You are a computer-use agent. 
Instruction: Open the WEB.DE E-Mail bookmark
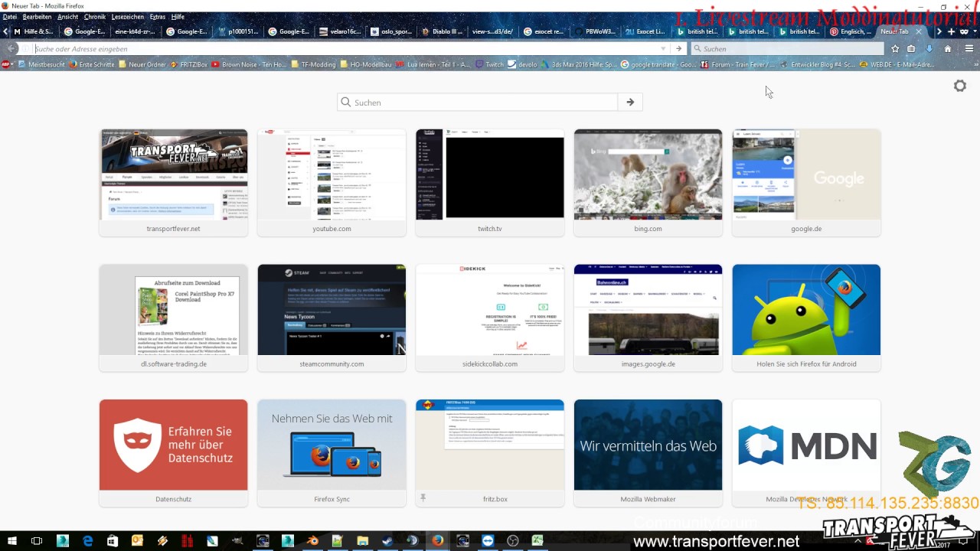pos(897,64)
